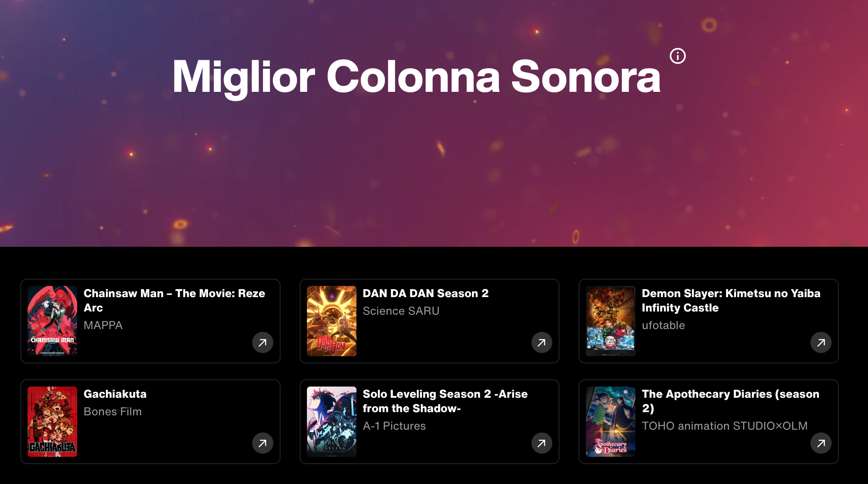The height and width of the screenshot is (484, 868).
Task: Click the Gachiakuta poster thumbnail
Action: click(52, 421)
